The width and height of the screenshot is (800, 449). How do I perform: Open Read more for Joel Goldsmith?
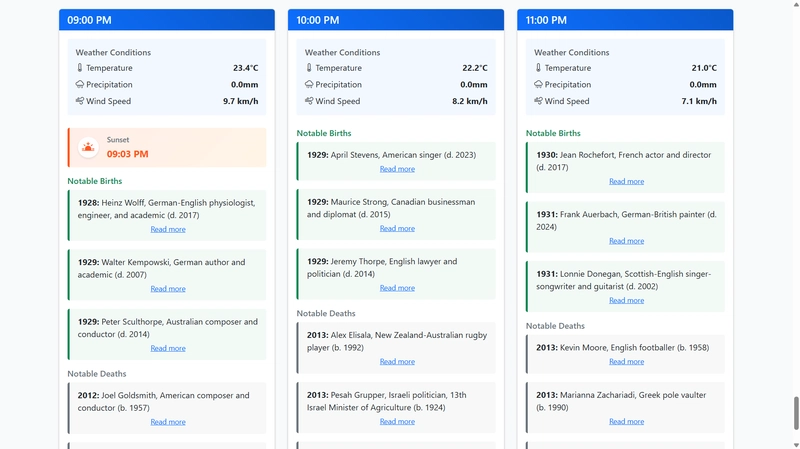click(x=168, y=422)
